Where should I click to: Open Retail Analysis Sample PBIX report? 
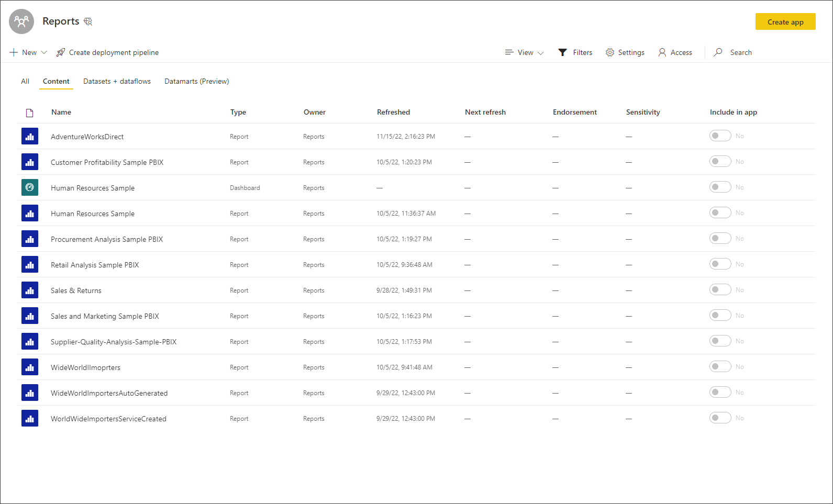click(x=95, y=265)
